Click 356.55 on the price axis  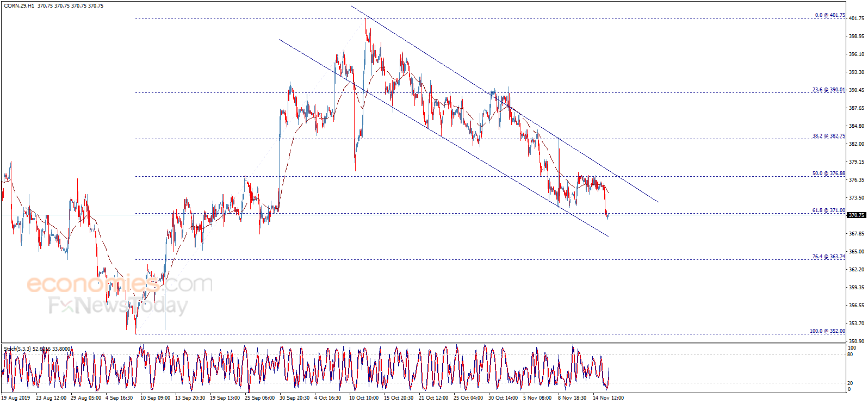[x=856, y=306]
